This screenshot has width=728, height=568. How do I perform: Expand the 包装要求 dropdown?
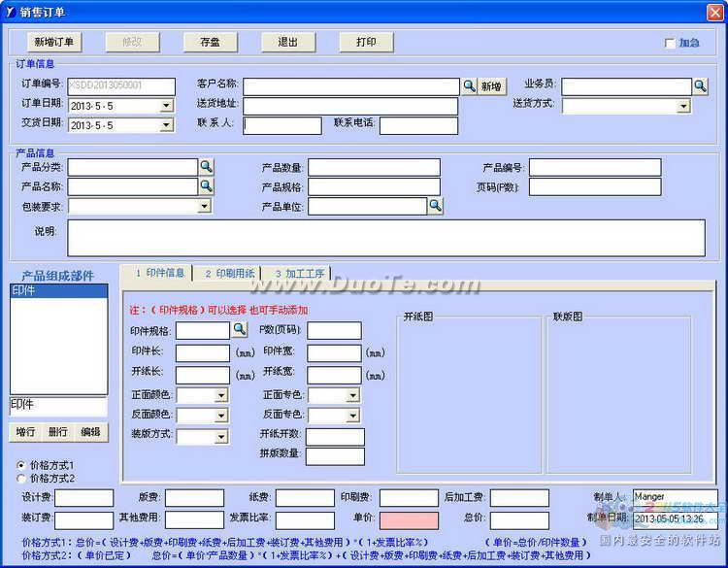204,206
